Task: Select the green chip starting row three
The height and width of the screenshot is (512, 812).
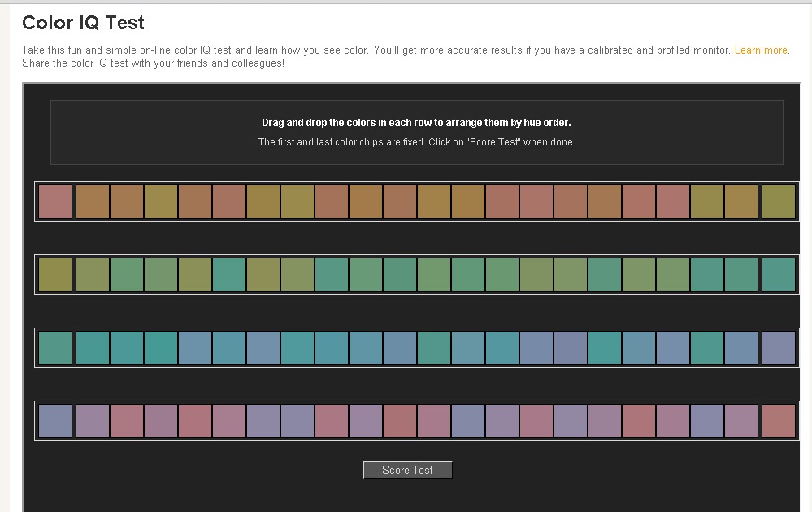Action: click(x=54, y=347)
